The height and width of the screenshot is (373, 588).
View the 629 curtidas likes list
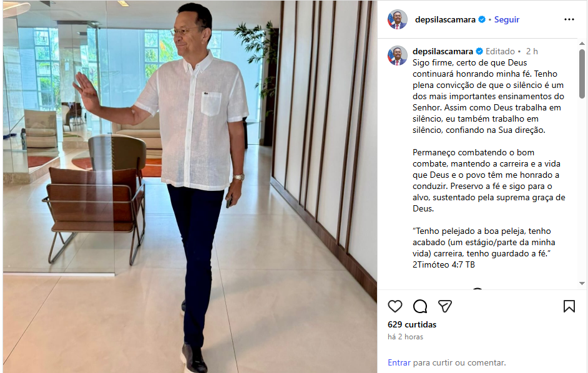(x=412, y=324)
